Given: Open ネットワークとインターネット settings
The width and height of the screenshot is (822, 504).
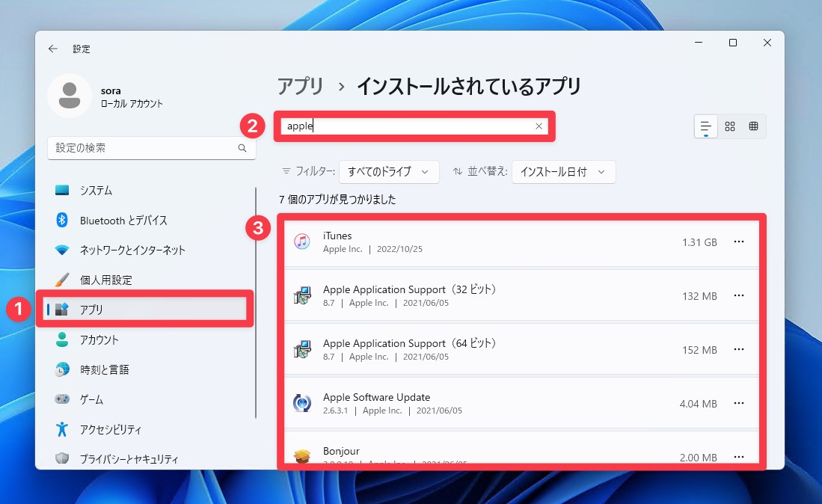Looking at the screenshot, I should [x=132, y=251].
